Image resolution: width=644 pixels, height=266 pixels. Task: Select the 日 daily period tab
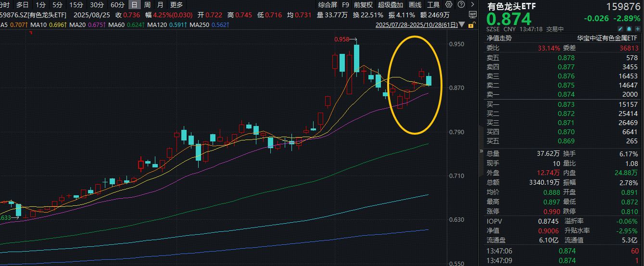[x=134, y=5]
